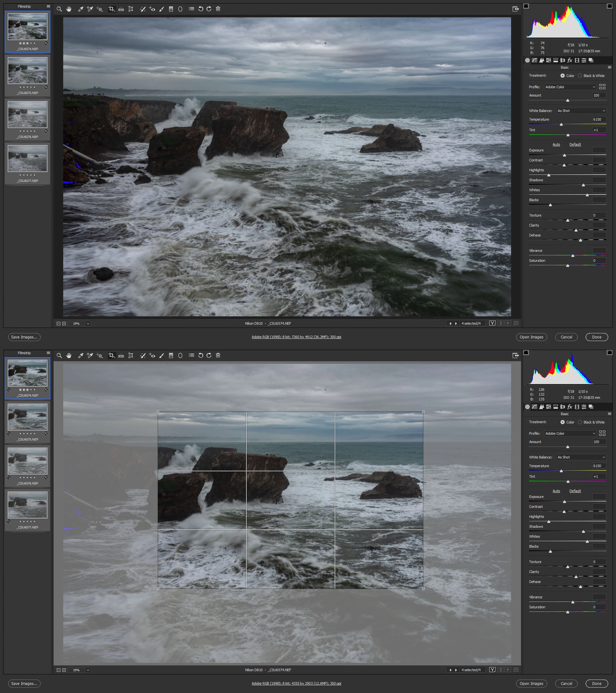616x693 pixels.
Task: Choose the Red Eye Removal tool in the lower window
Action: click(152, 355)
